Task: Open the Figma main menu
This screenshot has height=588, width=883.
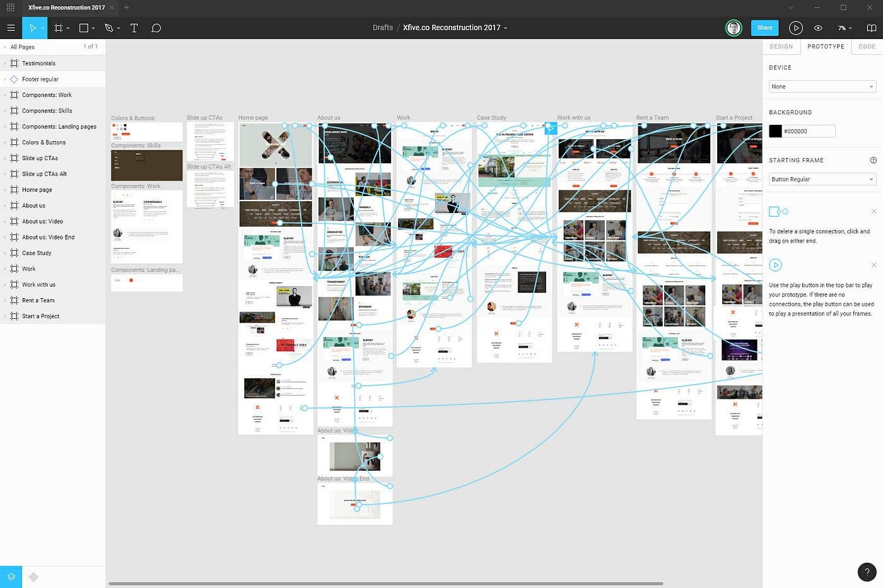Action: [11, 28]
